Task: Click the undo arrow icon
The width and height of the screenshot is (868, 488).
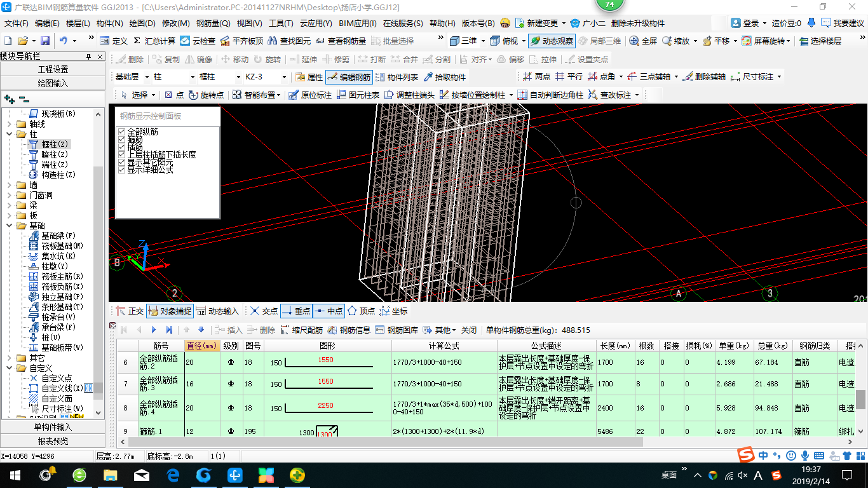Action: [x=64, y=41]
